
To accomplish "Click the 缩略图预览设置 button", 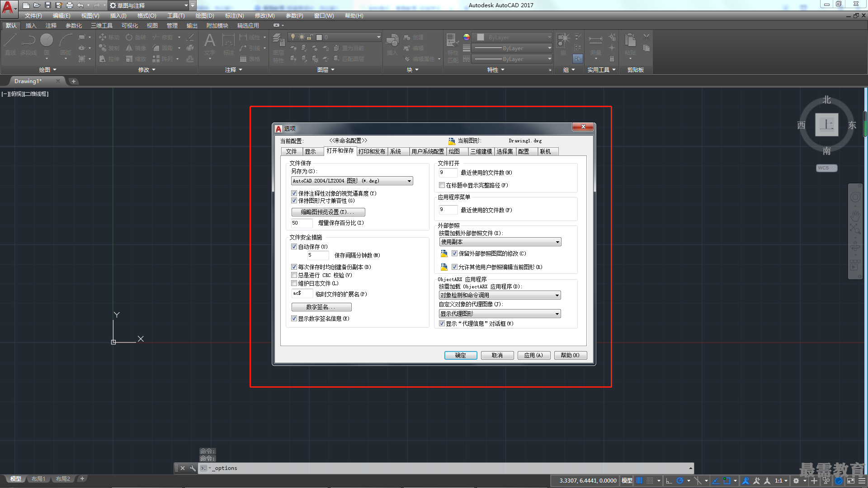I will 328,212.
